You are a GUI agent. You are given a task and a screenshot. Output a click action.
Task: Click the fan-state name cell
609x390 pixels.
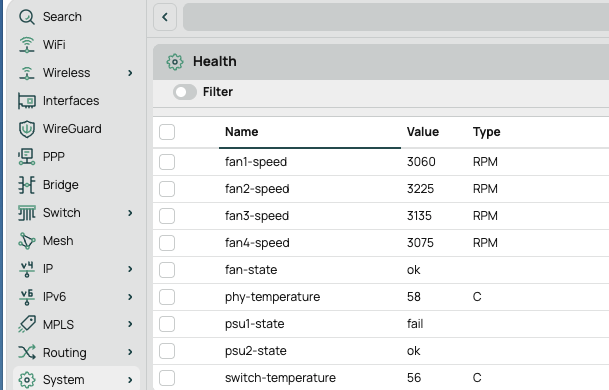click(251, 270)
